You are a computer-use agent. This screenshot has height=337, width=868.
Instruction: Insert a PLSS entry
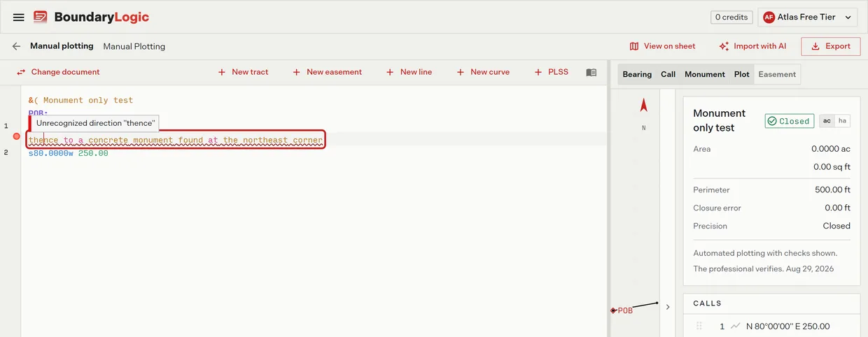point(551,72)
